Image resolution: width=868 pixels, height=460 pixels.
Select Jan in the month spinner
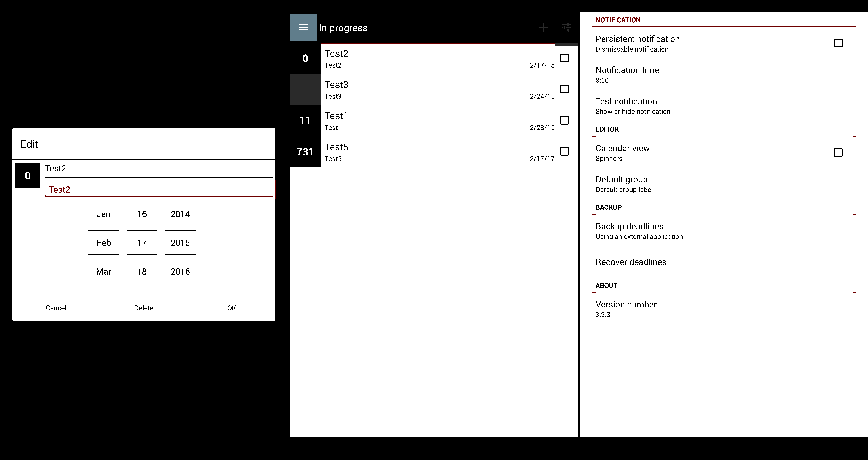click(x=103, y=214)
